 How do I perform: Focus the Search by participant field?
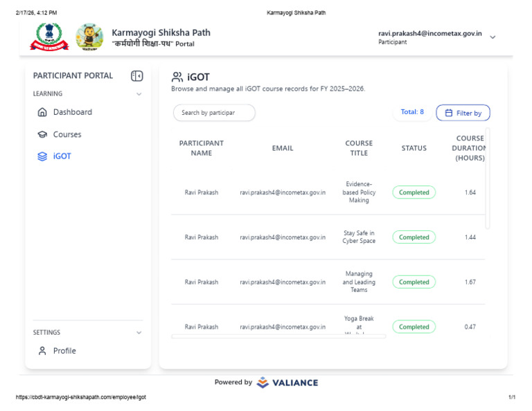tap(214, 113)
